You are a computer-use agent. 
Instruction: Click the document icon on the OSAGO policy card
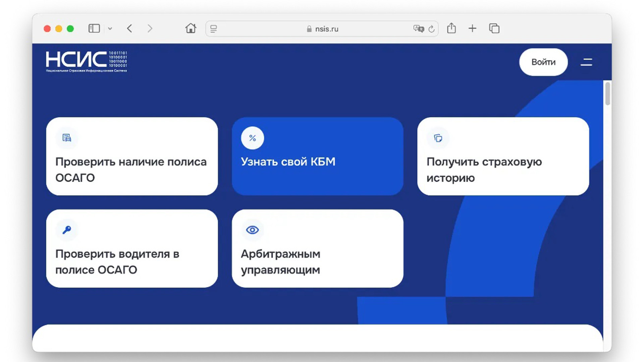point(67,138)
